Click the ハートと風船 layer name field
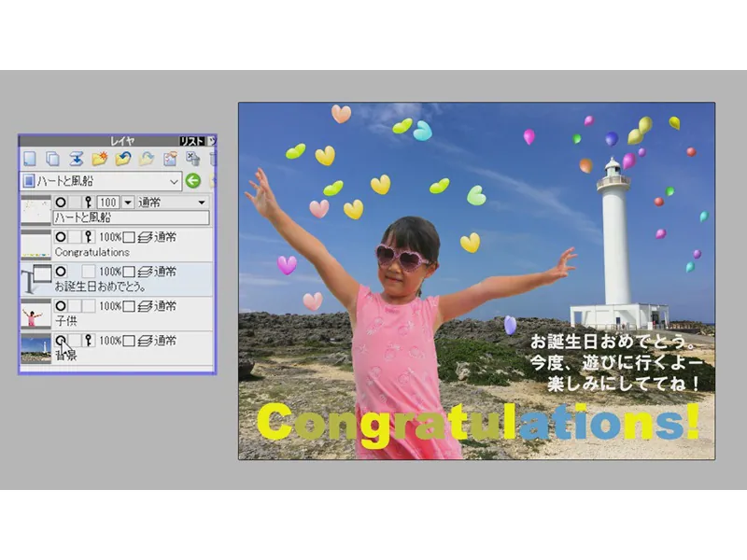 click(131, 217)
